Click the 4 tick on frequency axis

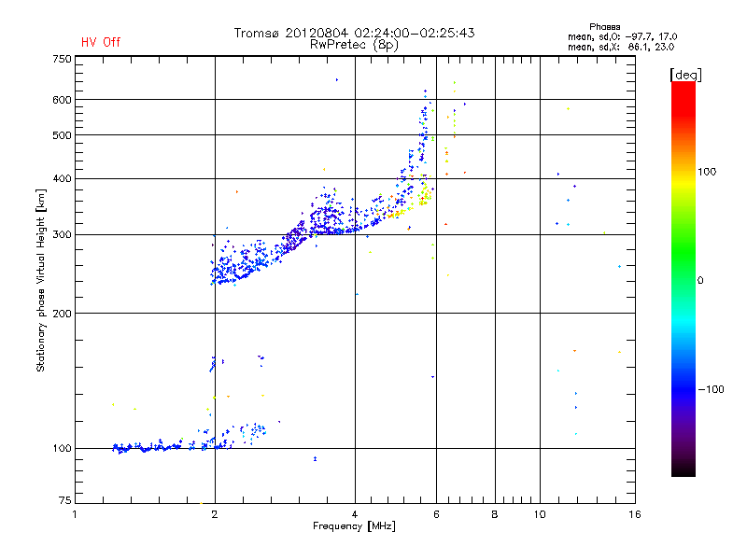(x=355, y=514)
